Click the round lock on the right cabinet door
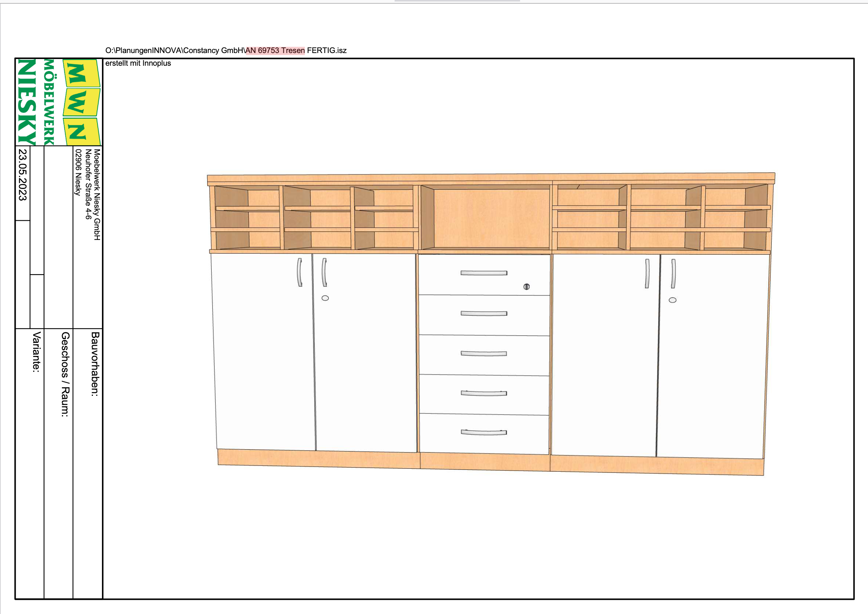868x614 pixels. (x=672, y=300)
